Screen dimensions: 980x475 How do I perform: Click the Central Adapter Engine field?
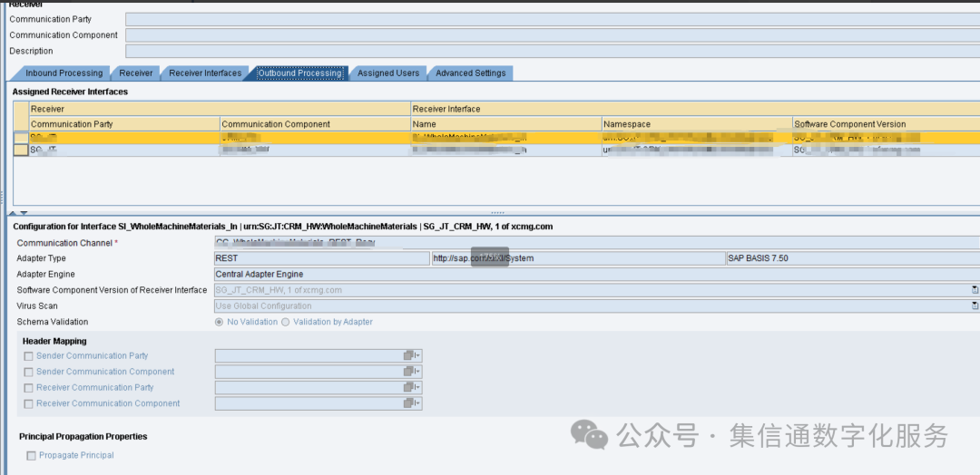pyautogui.click(x=597, y=274)
